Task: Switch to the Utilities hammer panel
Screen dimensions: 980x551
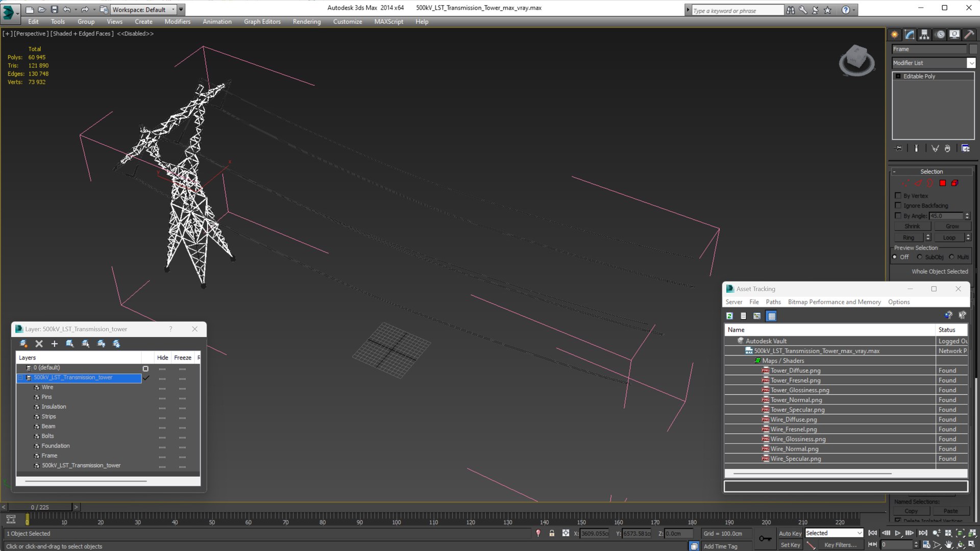Action: pos(969,35)
